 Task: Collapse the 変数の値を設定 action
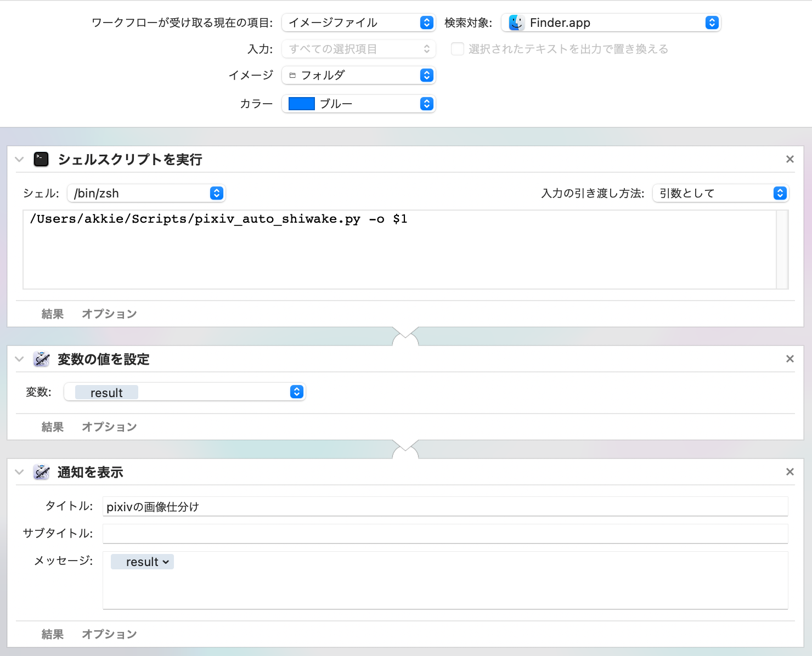click(20, 359)
